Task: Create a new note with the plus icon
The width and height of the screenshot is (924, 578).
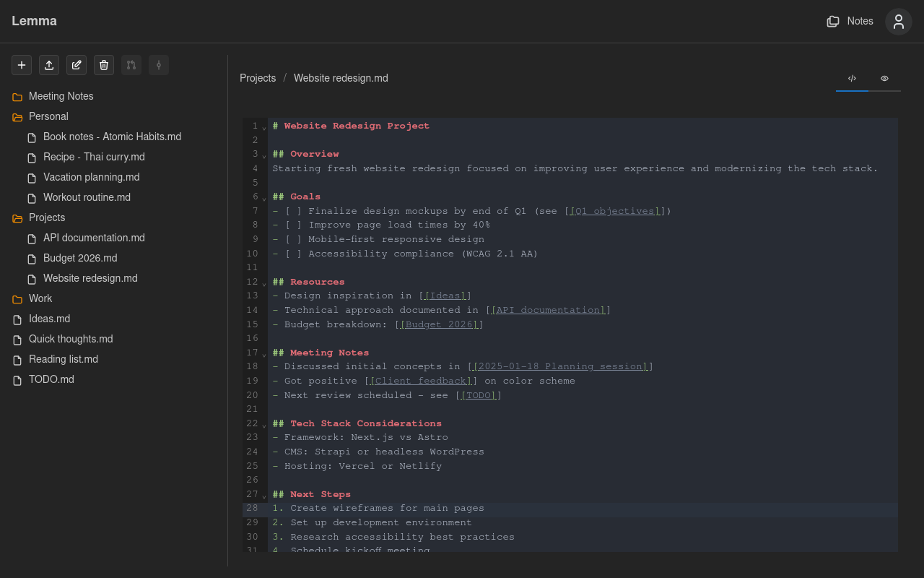Action: tap(22, 65)
